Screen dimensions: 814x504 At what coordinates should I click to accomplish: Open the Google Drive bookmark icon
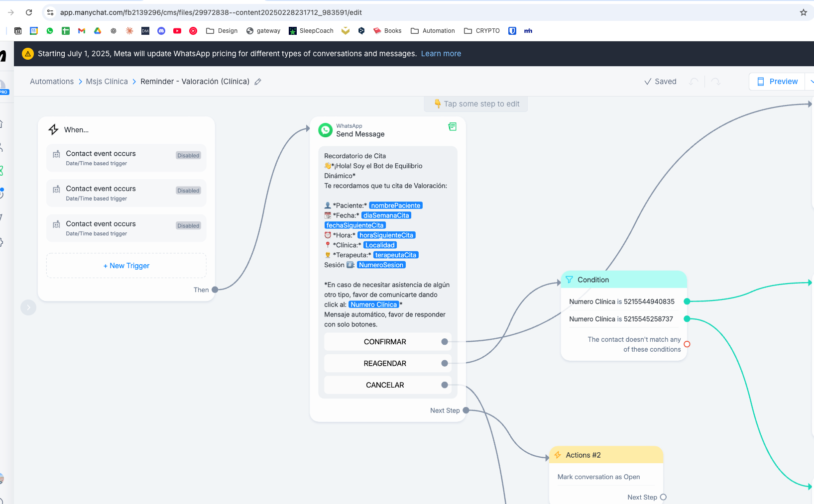[98, 31]
